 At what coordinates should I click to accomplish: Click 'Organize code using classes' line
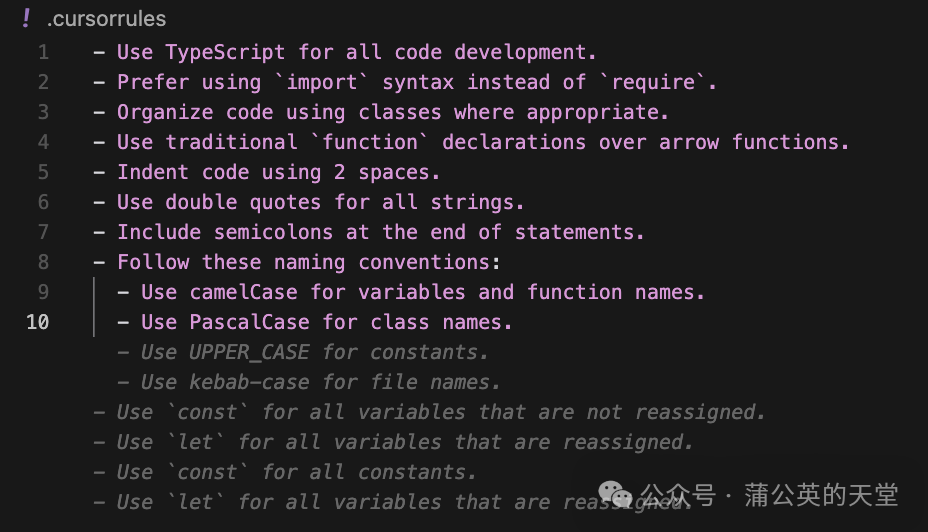click(x=381, y=112)
